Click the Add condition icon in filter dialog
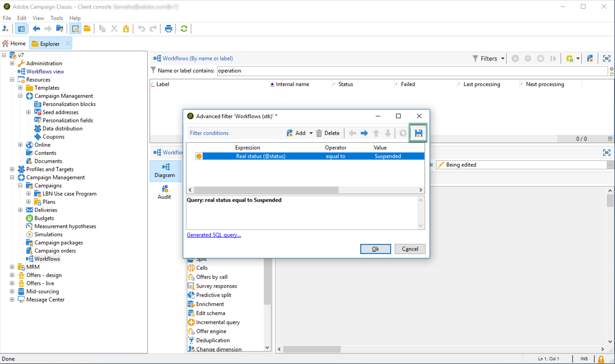This screenshot has height=364, width=615. coord(290,133)
